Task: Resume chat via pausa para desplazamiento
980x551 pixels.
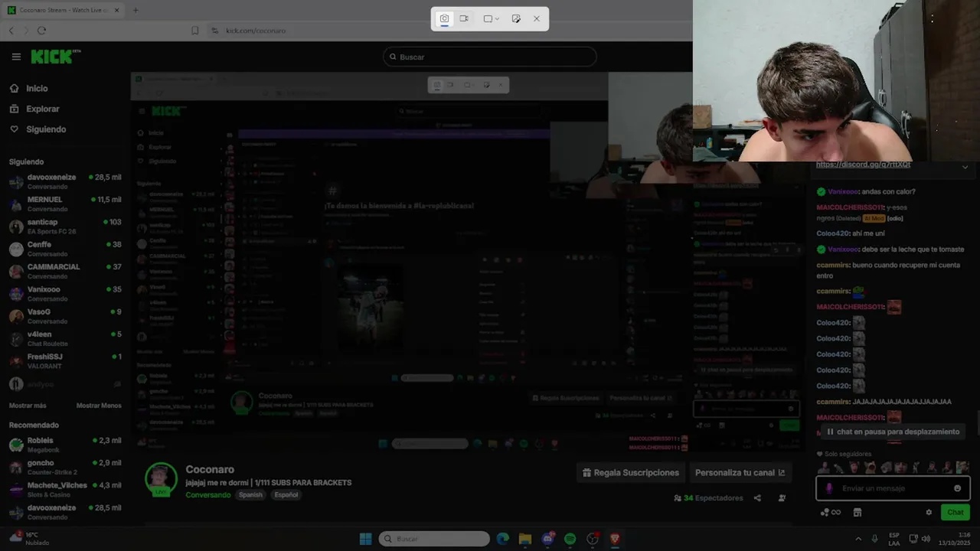Action: (892, 432)
